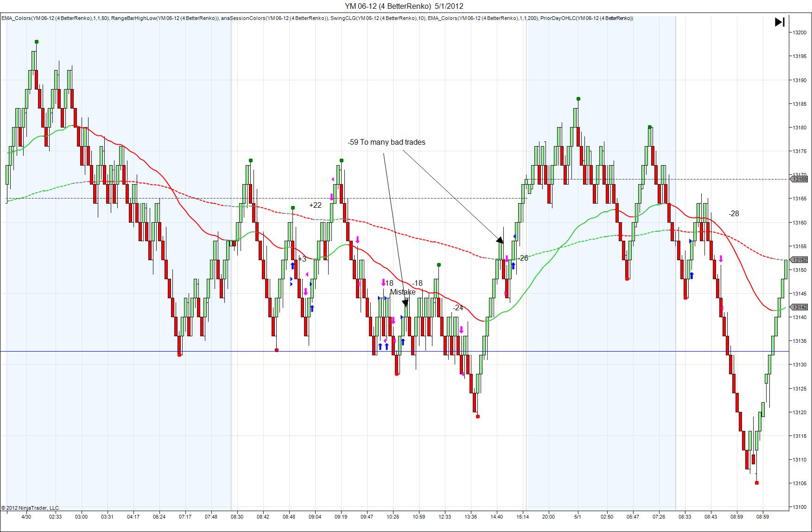This screenshot has width=812, height=532.
Task: Click the red swing low dot near 13119
Action: click(x=478, y=417)
